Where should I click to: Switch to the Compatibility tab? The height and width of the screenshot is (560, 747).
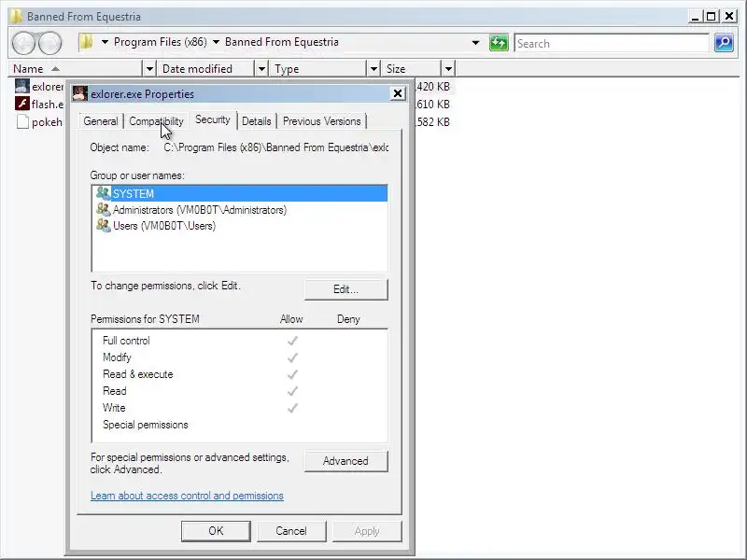click(x=156, y=121)
